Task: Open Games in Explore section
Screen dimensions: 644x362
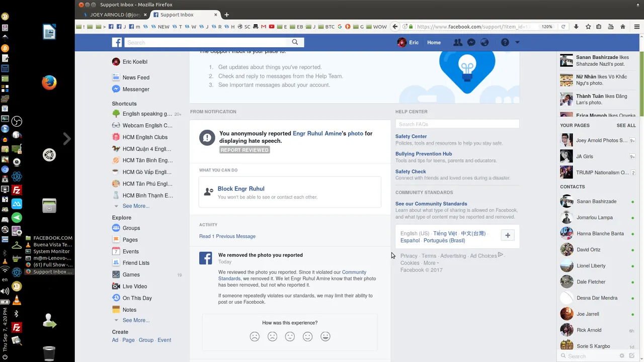Action: tap(131, 275)
